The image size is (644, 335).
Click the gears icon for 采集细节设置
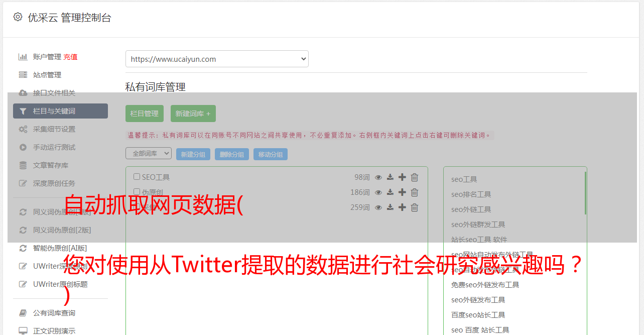click(x=23, y=129)
